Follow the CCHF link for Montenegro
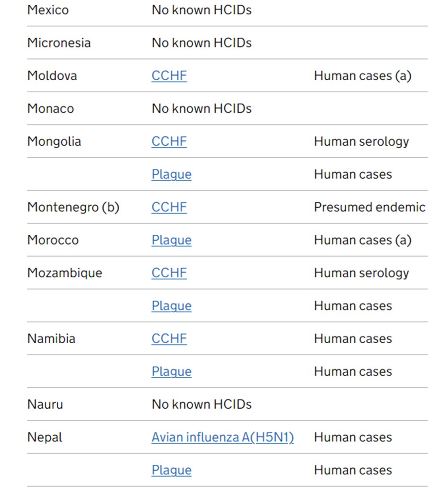This screenshot has width=448, height=488. 169,207
